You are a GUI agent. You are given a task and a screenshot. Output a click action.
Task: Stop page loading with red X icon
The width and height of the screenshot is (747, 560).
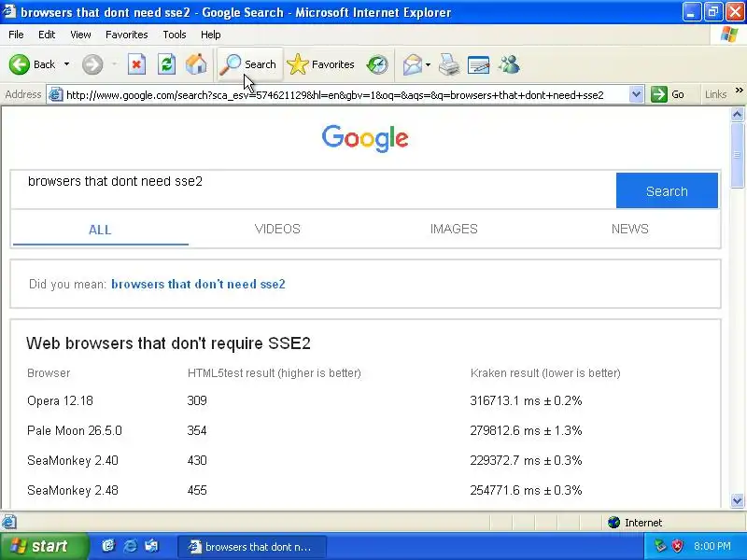coord(136,64)
